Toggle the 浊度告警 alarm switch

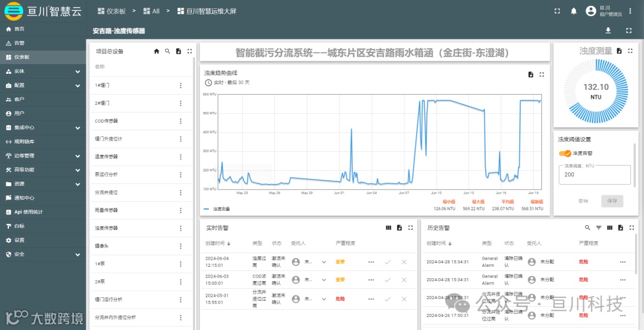point(565,153)
